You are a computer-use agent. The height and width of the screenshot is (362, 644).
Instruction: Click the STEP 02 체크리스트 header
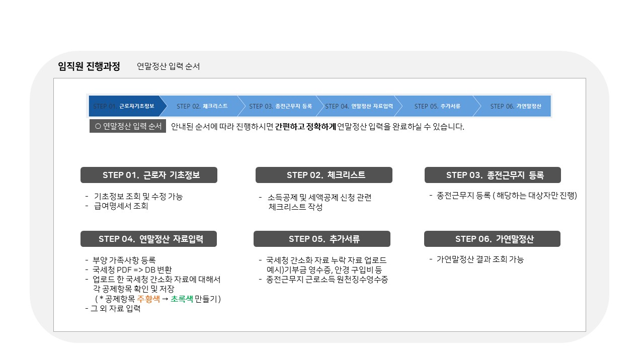324,175
